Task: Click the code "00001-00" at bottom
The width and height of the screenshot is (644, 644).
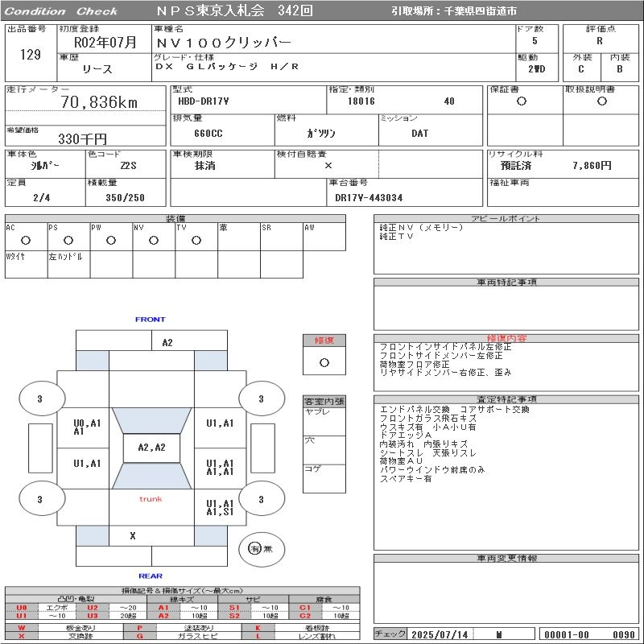Action: 567,634
